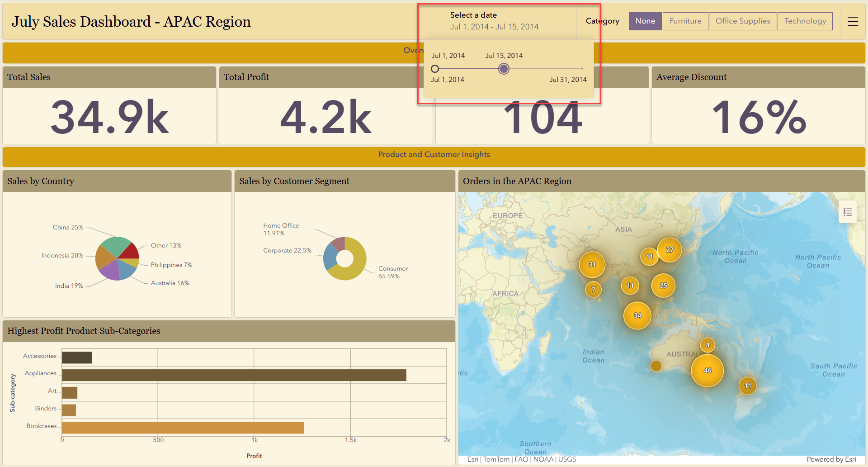Image resolution: width=868 pixels, height=467 pixels.
Task: Click the Jul 15 date slider handle
Action: click(x=504, y=69)
